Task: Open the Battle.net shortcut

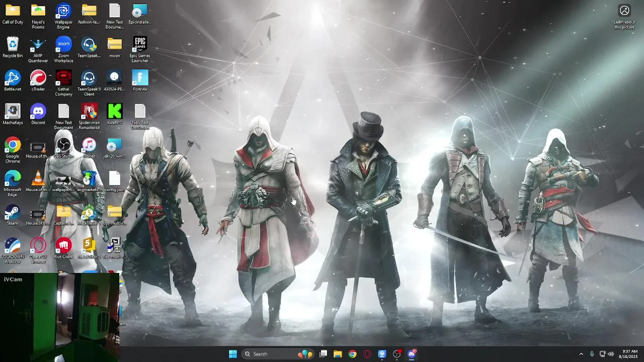Action: pyautogui.click(x=13, y=81)
